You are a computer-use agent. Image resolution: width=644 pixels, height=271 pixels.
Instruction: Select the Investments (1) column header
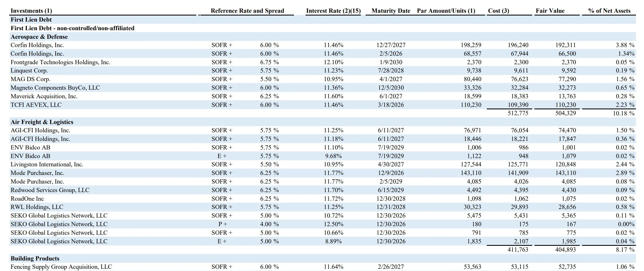31,11
